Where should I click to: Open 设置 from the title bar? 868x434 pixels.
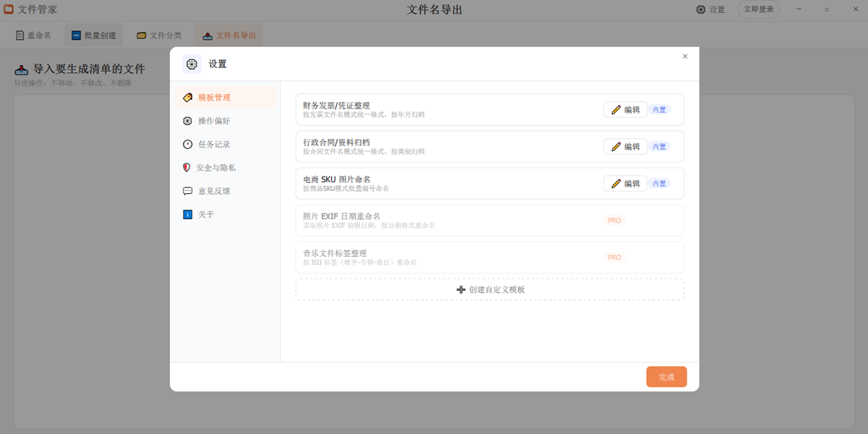click(710, 9)
